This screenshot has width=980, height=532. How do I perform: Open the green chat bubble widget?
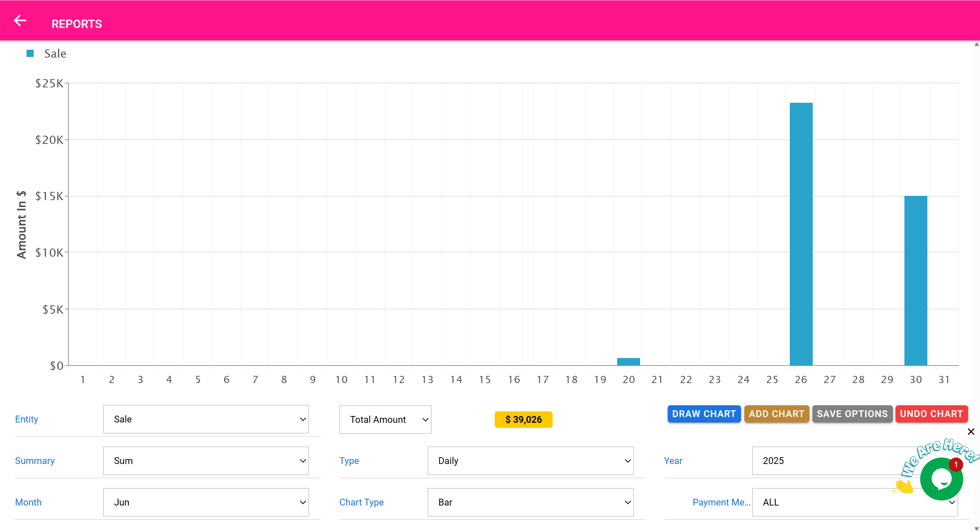[x=941, y=479]
